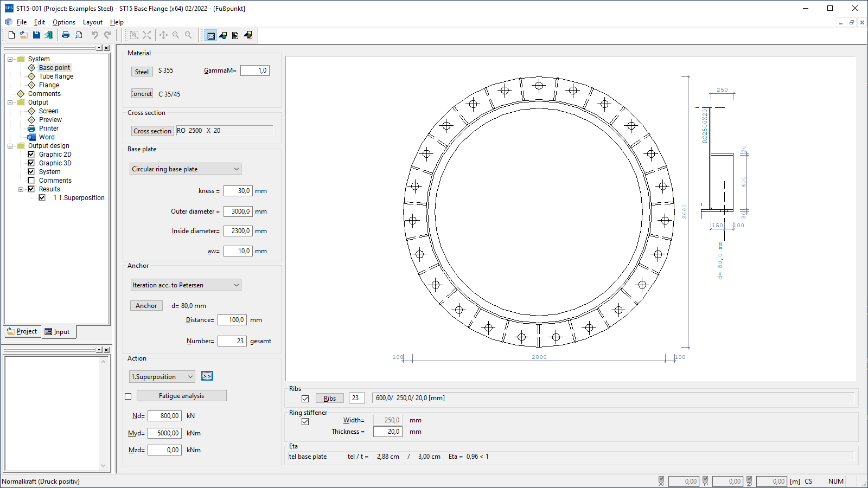Zoom in with the plus magnifier icon
This screenshot has height=488, width=868.
click(176, 35)
